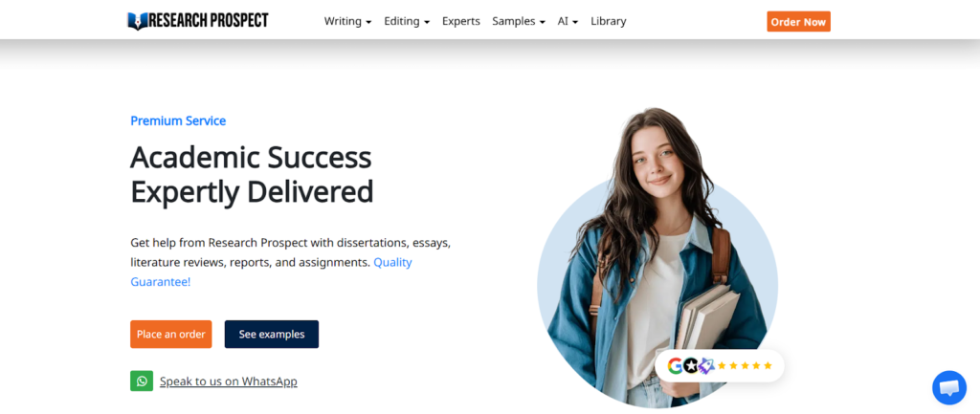Open the AI dropdown menu
This screenshot has height=414, width=980.
568,21
